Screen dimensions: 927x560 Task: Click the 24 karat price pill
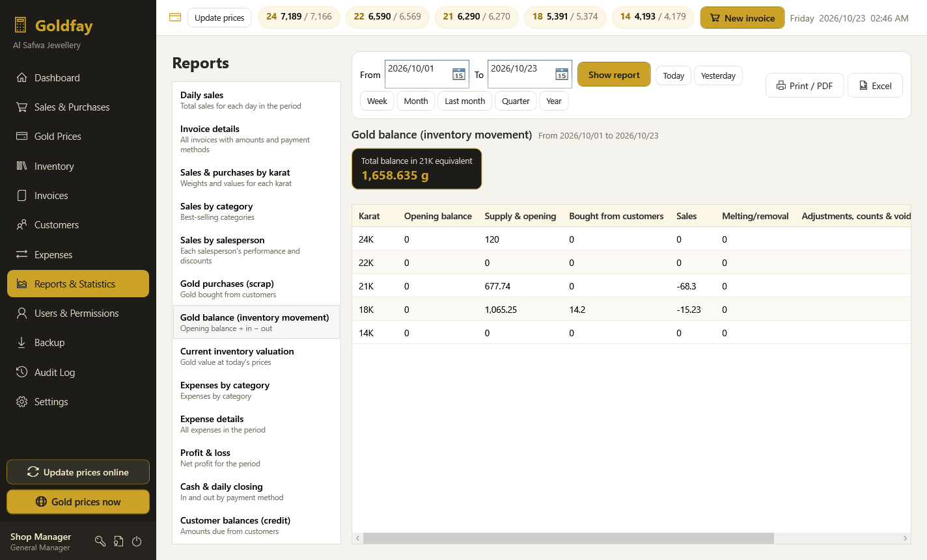[x=299, y=17]
